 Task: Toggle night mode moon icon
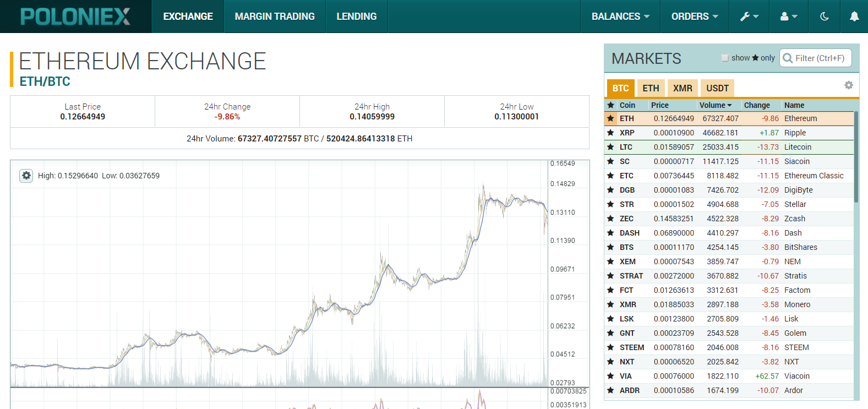point(824,17)
